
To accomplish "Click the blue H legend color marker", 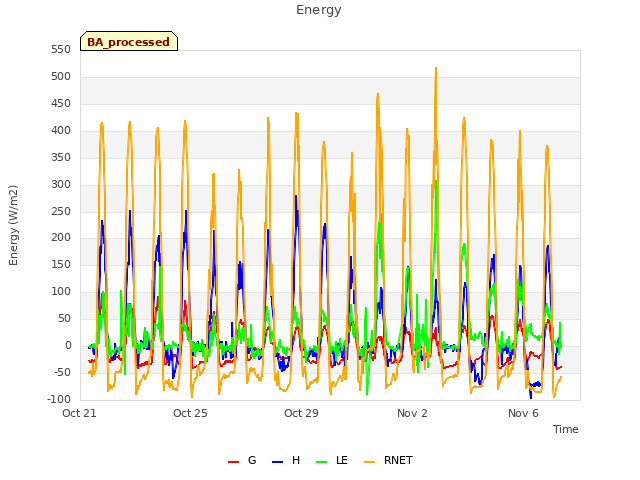I will pos(277,462).
